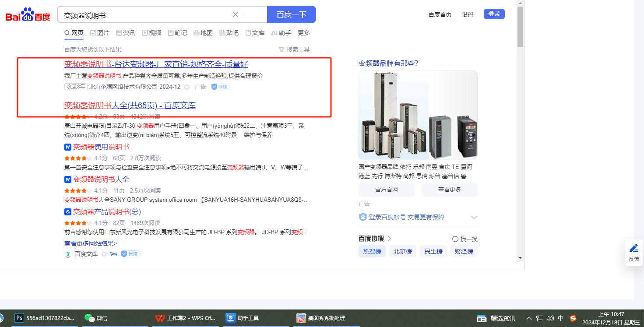Expand the 更多 search categories

(x=303, y=33)
